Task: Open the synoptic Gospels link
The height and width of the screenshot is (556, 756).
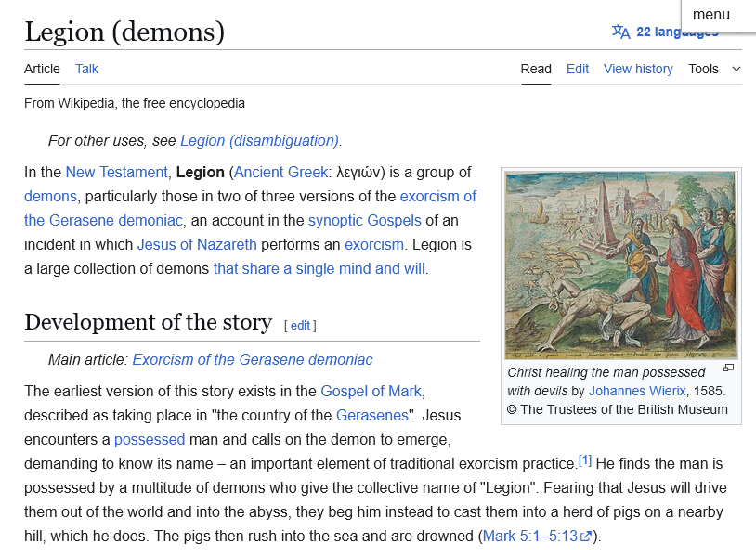Action: coord(364,220)
